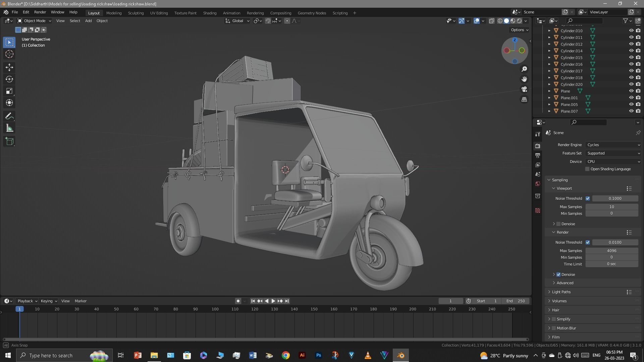The width and height of the screenshot is (644, 362).
Task: Open the viewport Options button
Action: coord(519,30)
